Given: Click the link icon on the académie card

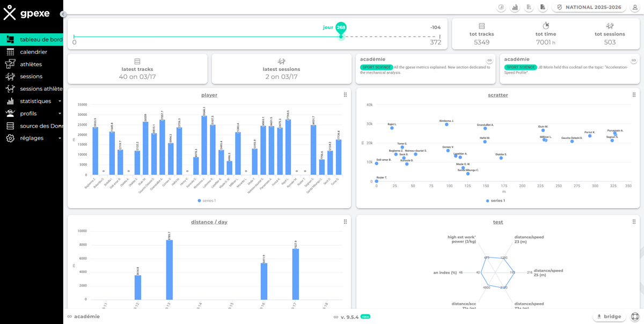Looking at the screenshot, I should pos(488,60).
